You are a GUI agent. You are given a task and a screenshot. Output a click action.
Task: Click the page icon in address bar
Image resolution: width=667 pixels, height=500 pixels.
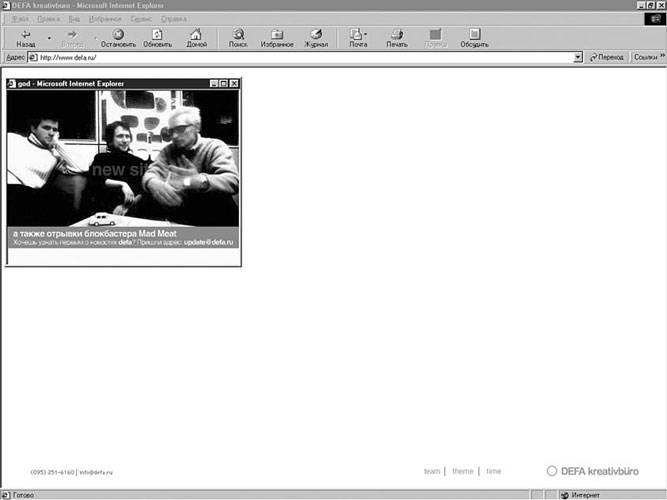[33, 57]
